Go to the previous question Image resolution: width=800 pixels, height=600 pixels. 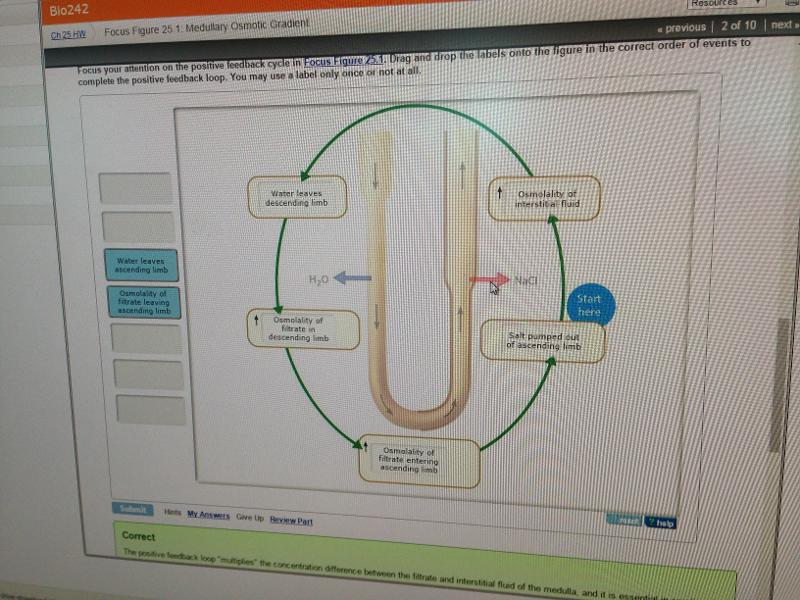pos(680,27)
